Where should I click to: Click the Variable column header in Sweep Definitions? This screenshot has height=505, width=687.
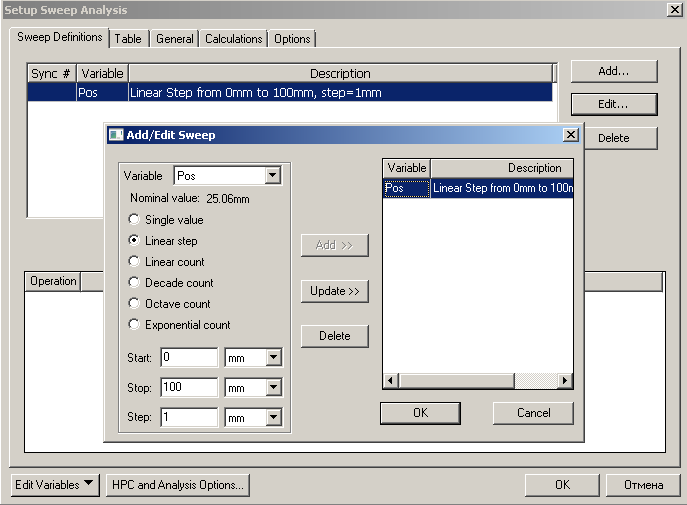pos(103,73)
